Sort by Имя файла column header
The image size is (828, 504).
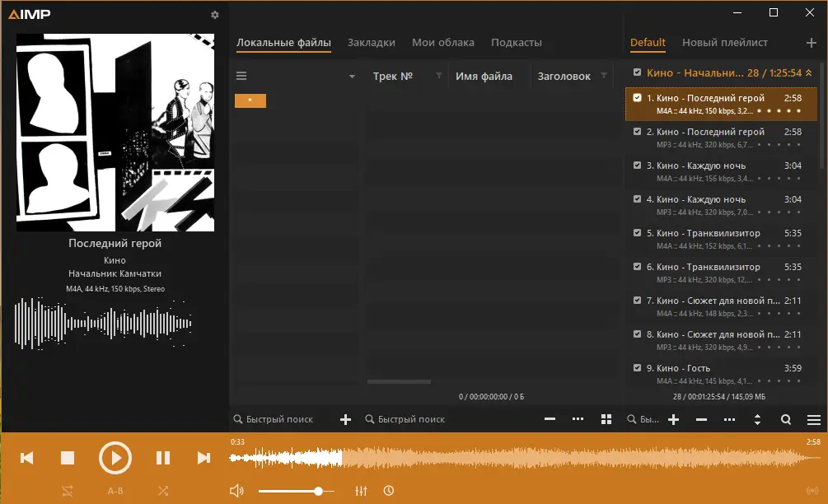pos(484,76)
